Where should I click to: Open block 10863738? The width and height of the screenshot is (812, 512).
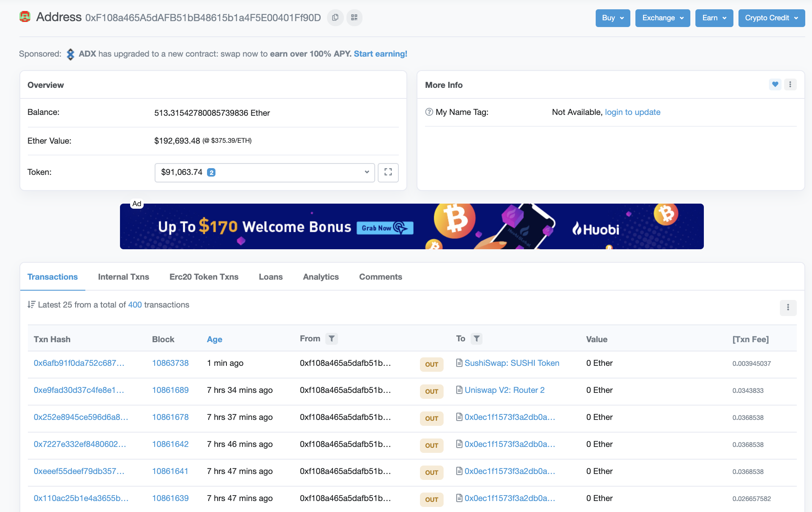pyautogui.click(x=170, y=363)
